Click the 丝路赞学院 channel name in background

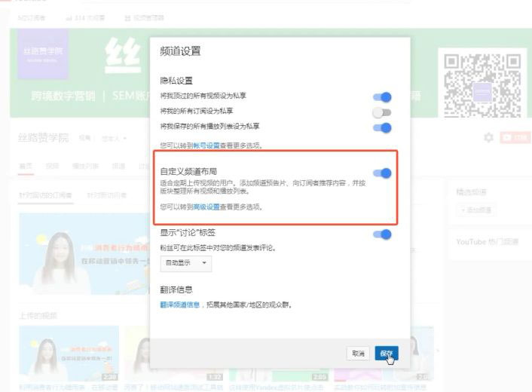44,138
